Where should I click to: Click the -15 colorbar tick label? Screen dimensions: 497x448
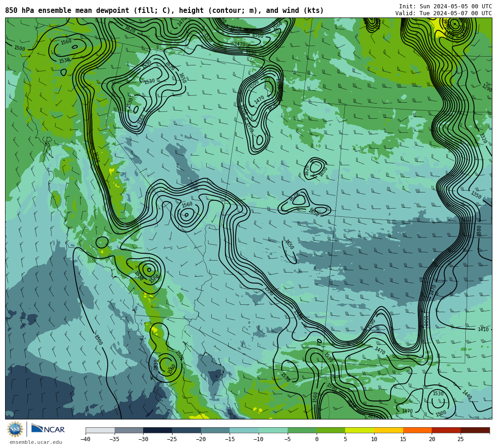pyautogui.click(x=230, y=439)
